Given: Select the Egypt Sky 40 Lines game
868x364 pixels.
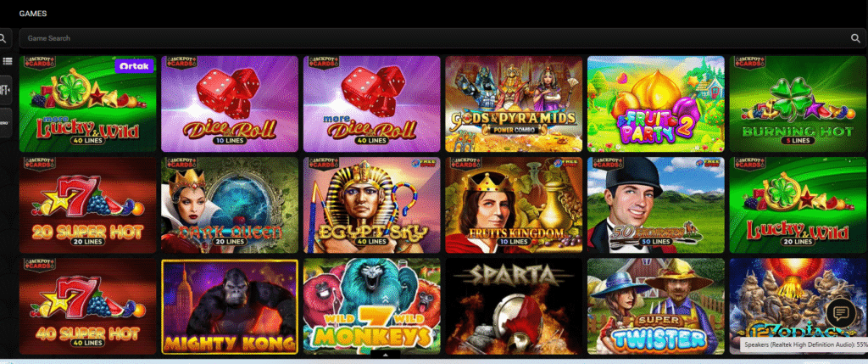Looking at the screenshot, I should 371,205.
